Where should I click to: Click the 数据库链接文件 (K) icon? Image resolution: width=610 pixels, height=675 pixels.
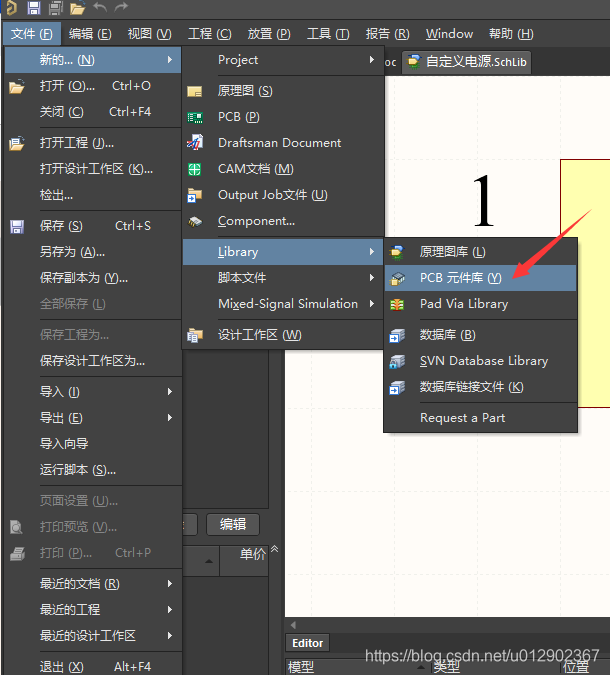tap(397, 388)
